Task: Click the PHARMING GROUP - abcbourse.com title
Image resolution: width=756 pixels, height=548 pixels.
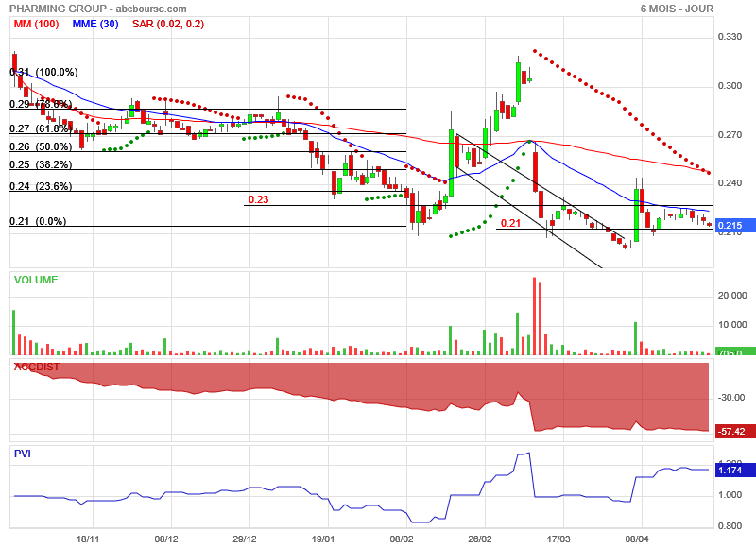Action: [98, 9]
